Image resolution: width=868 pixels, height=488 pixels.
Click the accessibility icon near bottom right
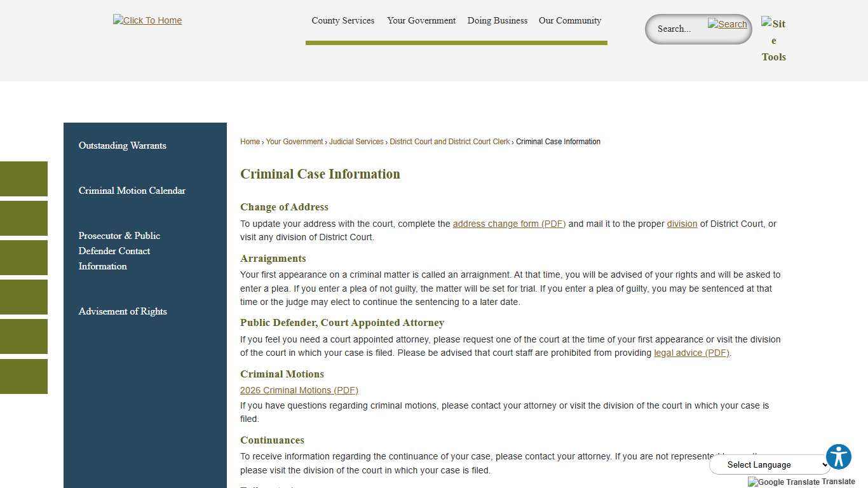pyautogui.click(x=838, y=456)
